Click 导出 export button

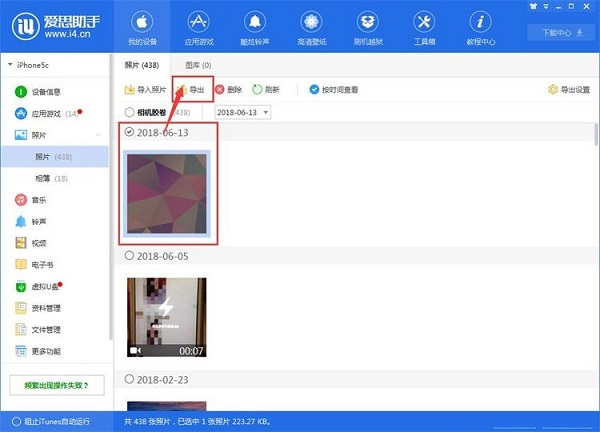pos(191,90)
